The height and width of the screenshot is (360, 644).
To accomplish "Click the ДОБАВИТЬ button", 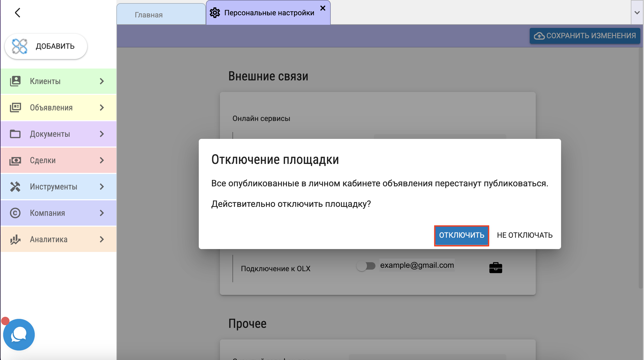I will coord(46,46).
